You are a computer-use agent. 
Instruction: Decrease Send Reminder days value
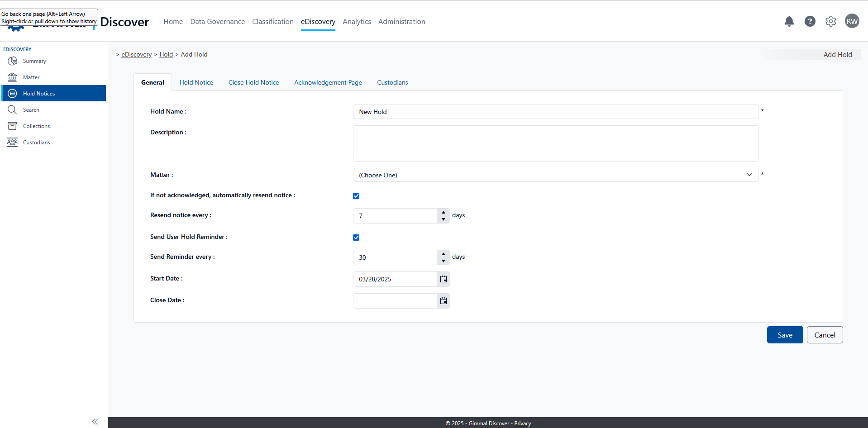[x=444, y=261]
